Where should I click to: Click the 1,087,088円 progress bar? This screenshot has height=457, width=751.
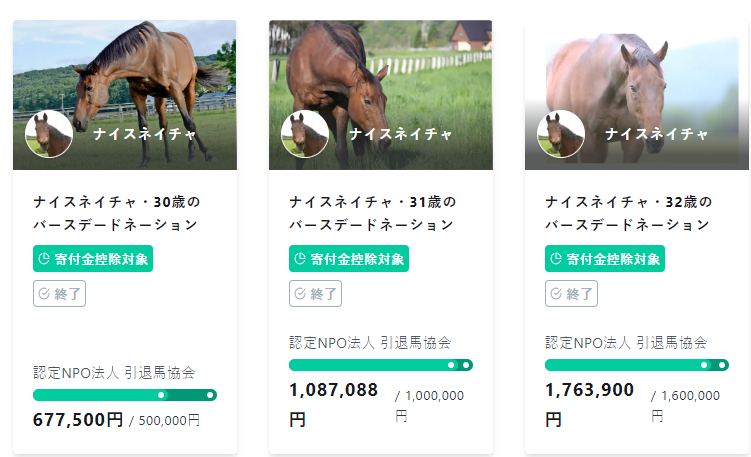[381, 365]
